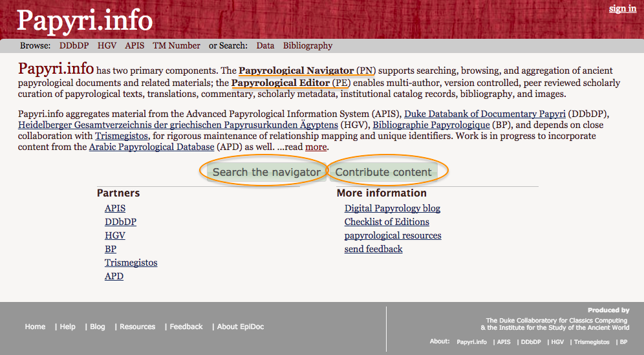Visit The Duke Collaboratory for Classics Computing
Image resolution: width=644 pixels, height=355 pixels.
coord(557,321)
